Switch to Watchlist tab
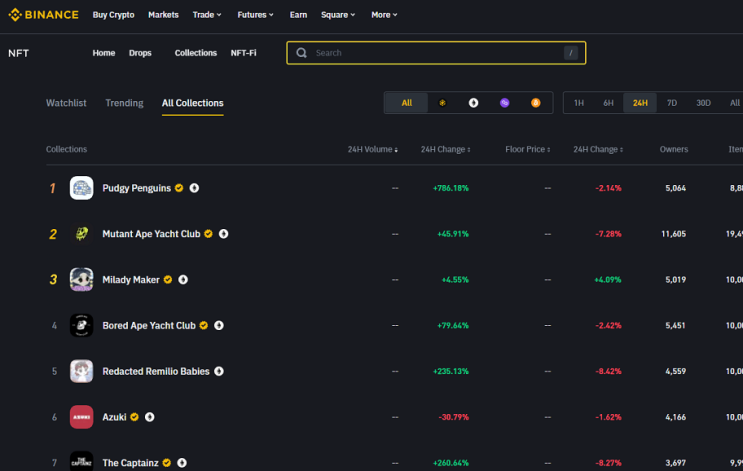The height and width of the screenshot is (471, 743). click(66, 103)
